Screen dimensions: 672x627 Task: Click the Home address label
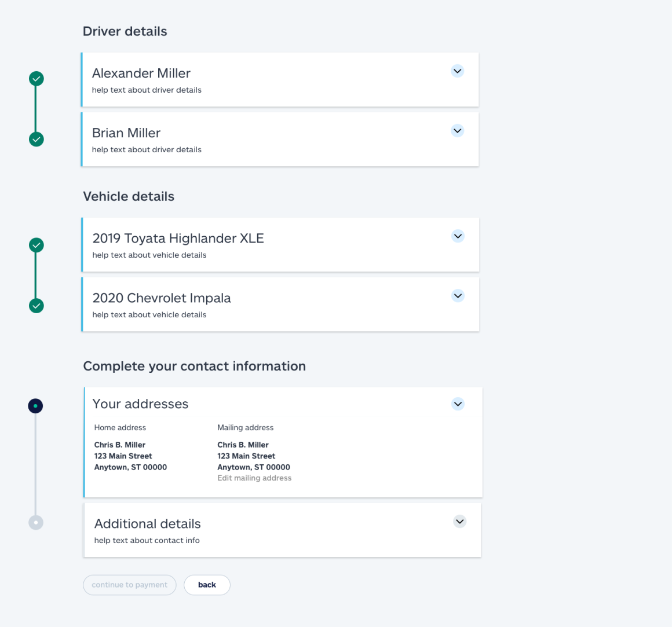pos(120,427)
